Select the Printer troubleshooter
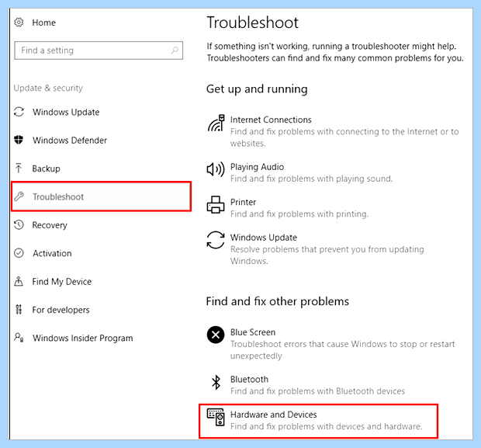The height and width of the screenshot is (448, 481). (243, 202)
